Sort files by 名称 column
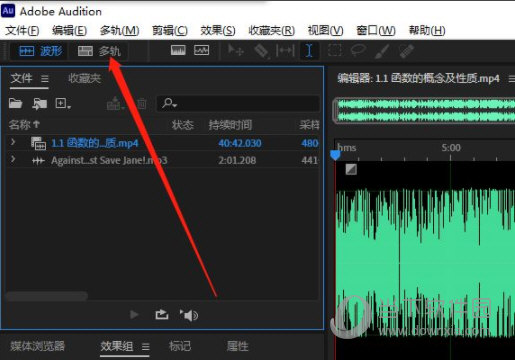The image size is (515, 360). 24,125
